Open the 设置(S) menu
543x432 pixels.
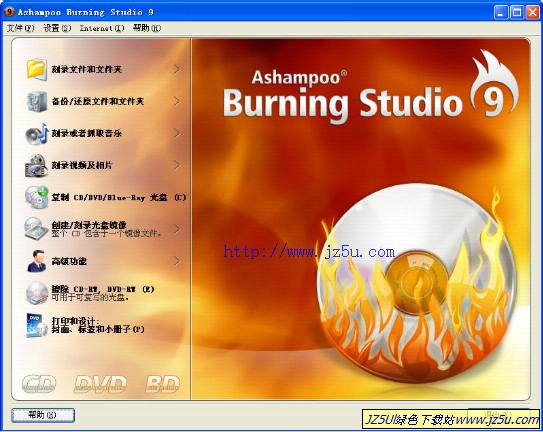(57, 28)
